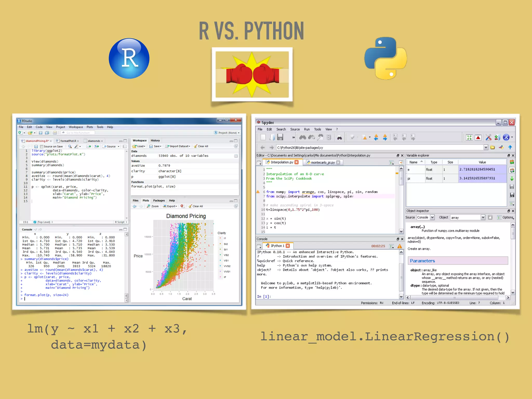The image size is (532, 399).
Task: Open the R Script file type selector
Action: (x=121, y=222)
